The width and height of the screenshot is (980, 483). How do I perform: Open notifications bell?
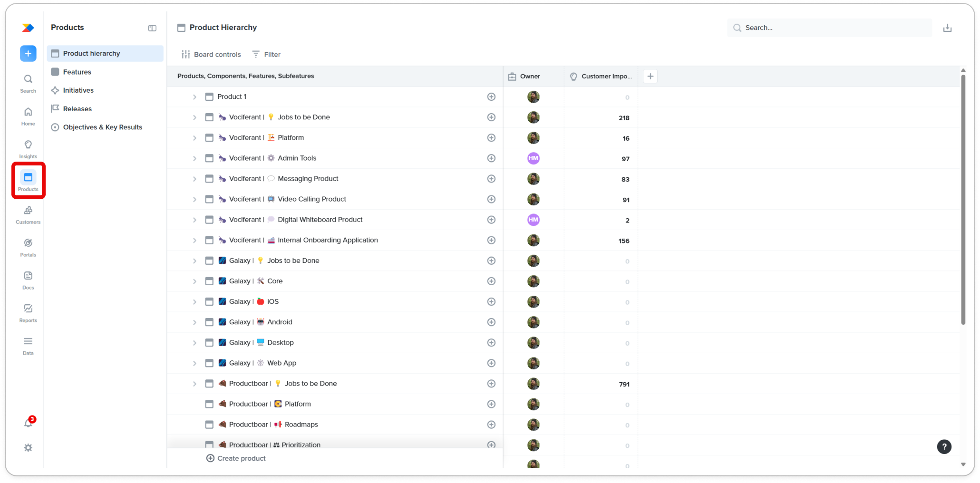coord(29,423)
